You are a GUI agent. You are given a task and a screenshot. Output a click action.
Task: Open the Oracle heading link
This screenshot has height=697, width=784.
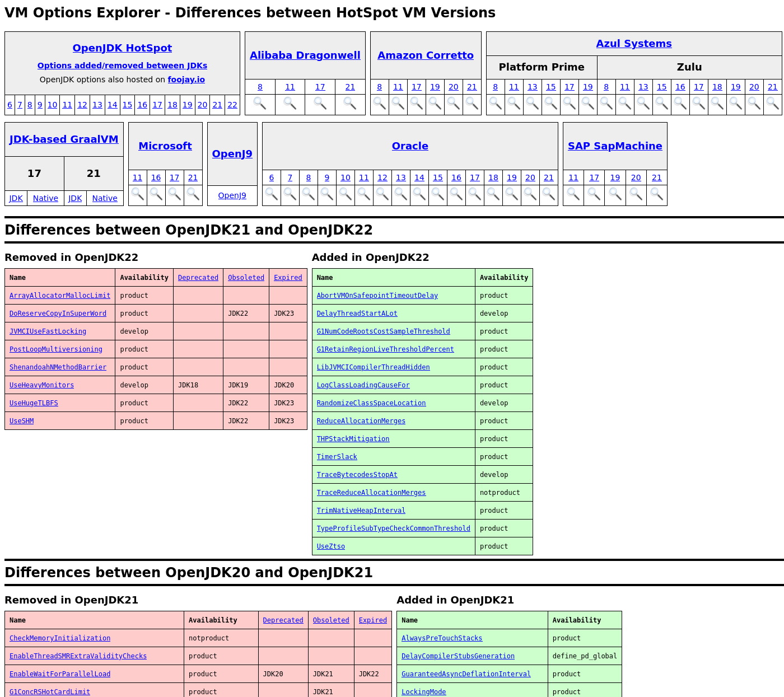pyautogui.click(x=410, y=146)
